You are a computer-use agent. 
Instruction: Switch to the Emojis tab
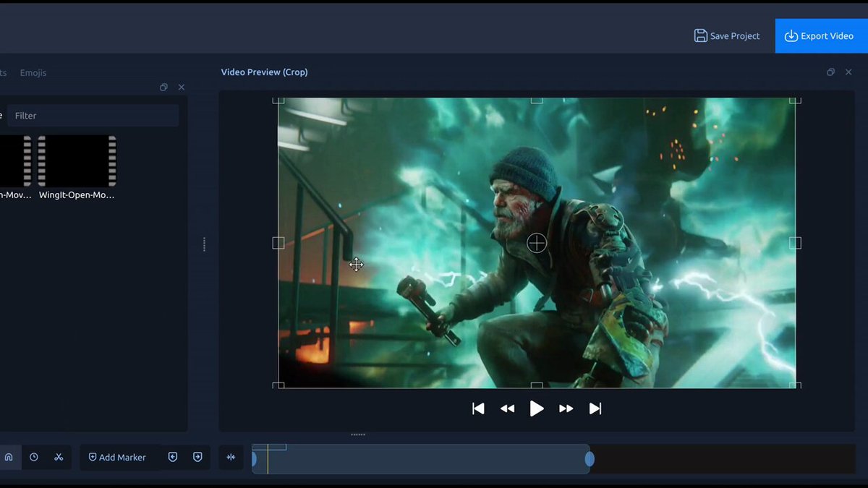[x=33, y=72]
